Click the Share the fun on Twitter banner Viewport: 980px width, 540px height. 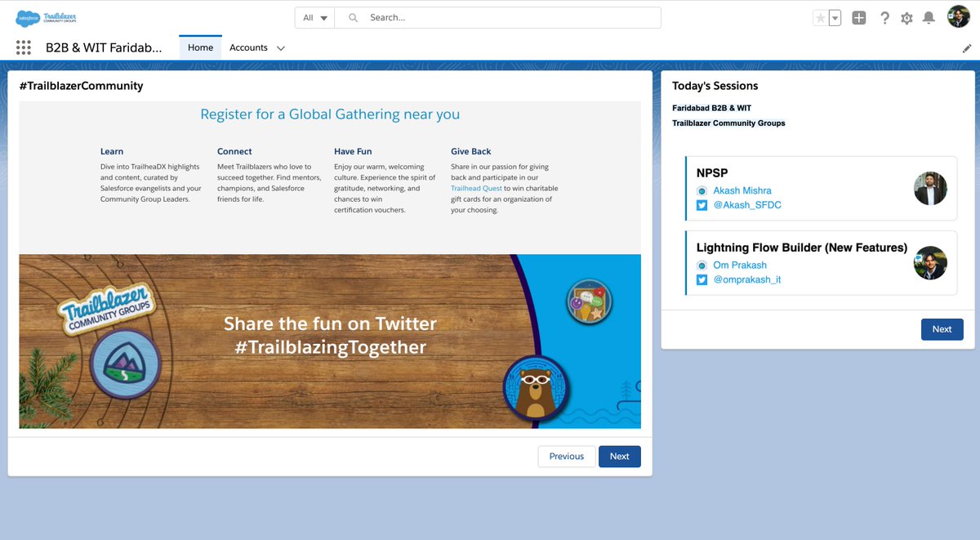(x=330, y=336)
